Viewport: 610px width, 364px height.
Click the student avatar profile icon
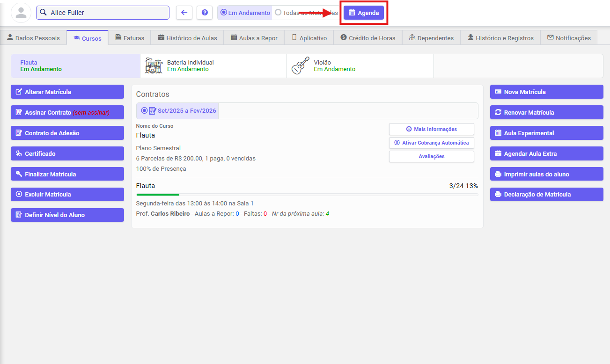pyautogui.click(x=21, y=13)
